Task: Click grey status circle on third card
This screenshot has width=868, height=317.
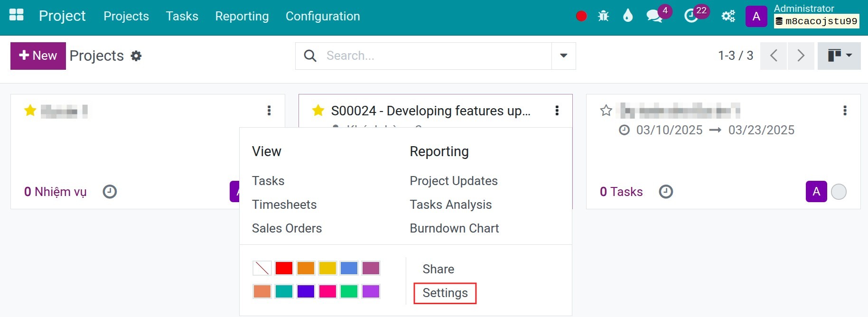Action: coord(839,192)
